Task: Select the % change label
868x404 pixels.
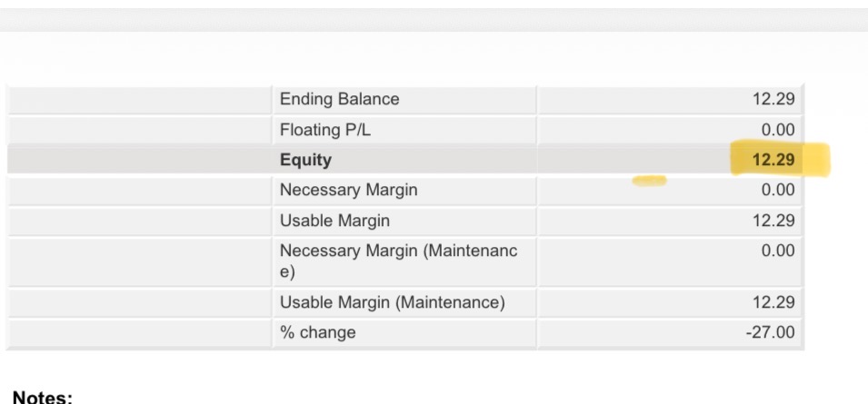Action: [x=318, y=332]
